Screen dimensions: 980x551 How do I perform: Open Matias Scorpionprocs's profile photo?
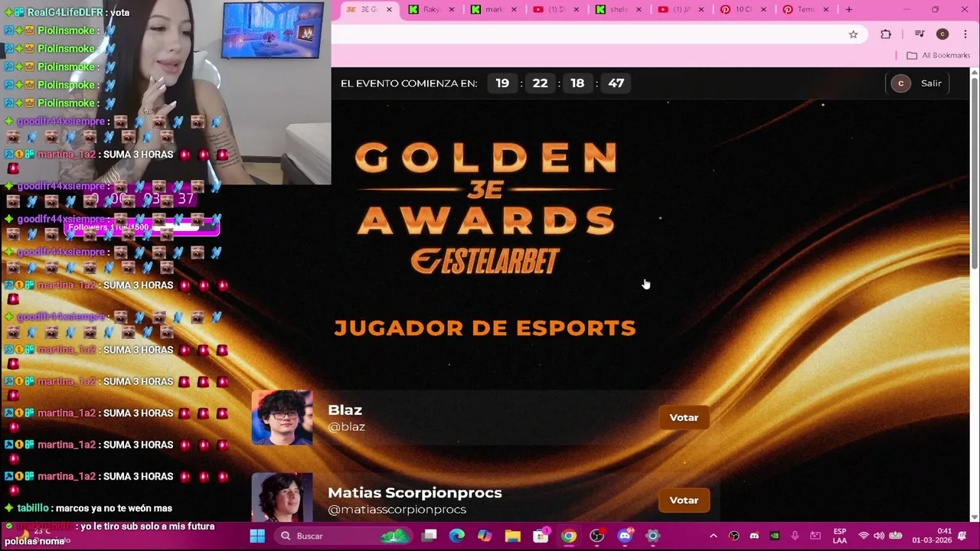click(282, 497)
